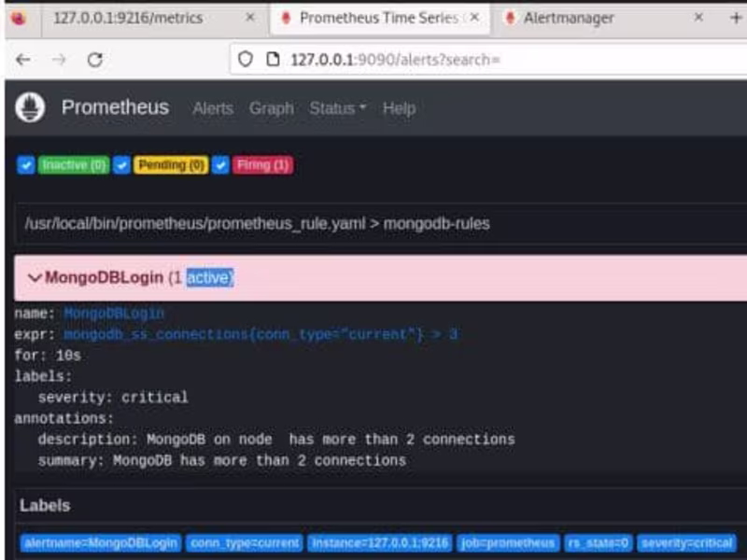Open Help in Prometheus navbar

tap(400, 108)
